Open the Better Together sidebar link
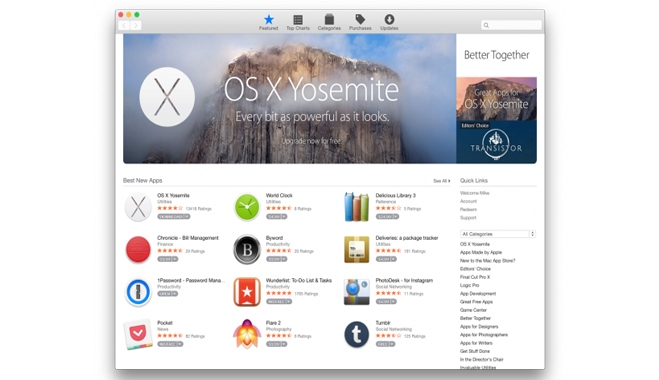Viewport: 659px width, 380px height. [475, 318]
